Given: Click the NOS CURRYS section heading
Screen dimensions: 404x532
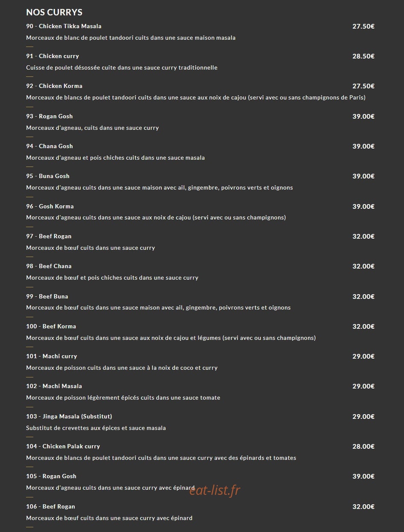Looking at the screenshot, I should click(x=54, y=12).
